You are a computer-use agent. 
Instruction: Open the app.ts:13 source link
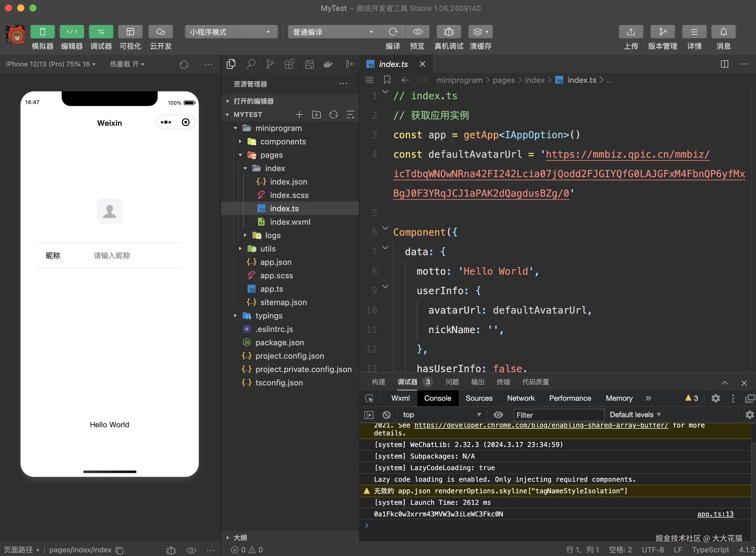coord(715,514)
